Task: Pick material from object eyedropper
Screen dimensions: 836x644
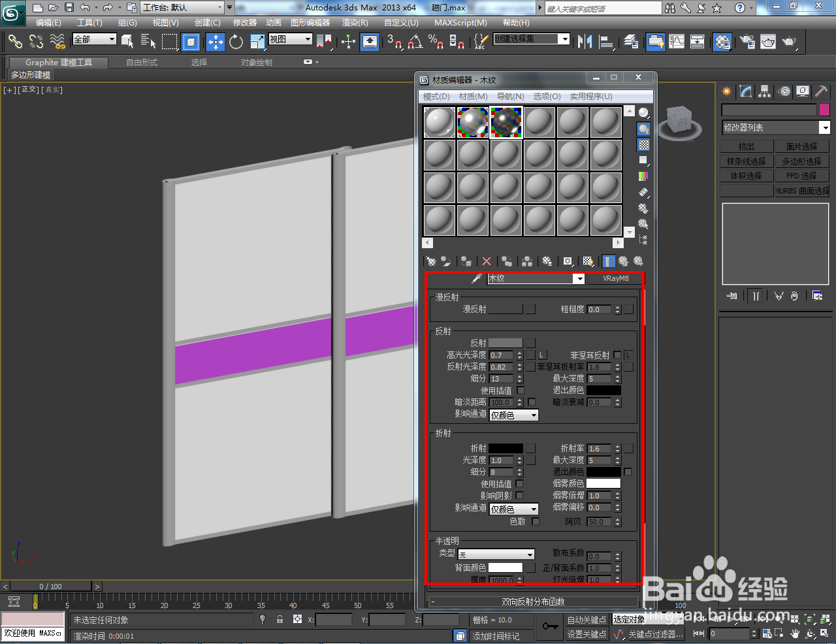Action: 477,279
